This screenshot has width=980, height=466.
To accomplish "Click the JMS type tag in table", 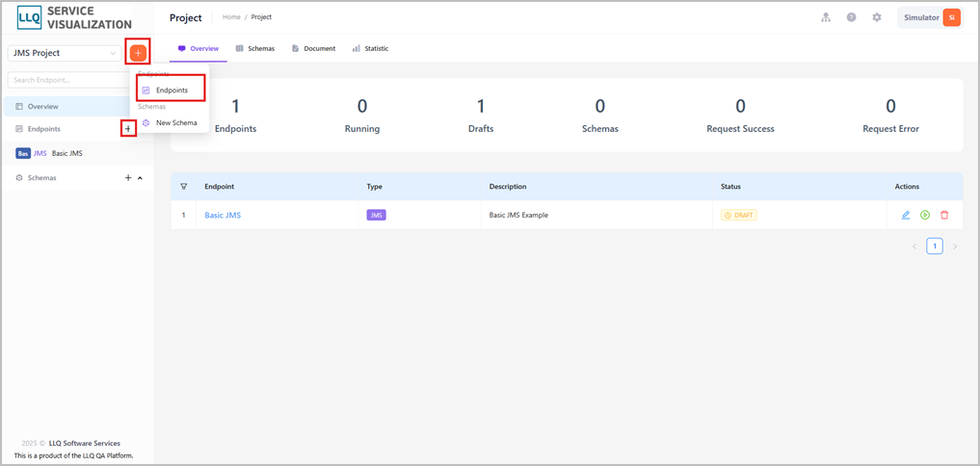I will 376,215.
